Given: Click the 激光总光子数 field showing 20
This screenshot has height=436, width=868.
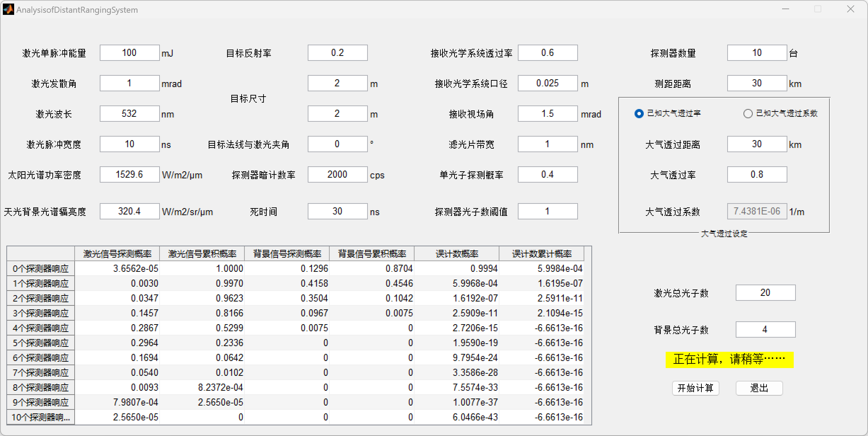Looking at the screenshot, I should coord(765,293).
